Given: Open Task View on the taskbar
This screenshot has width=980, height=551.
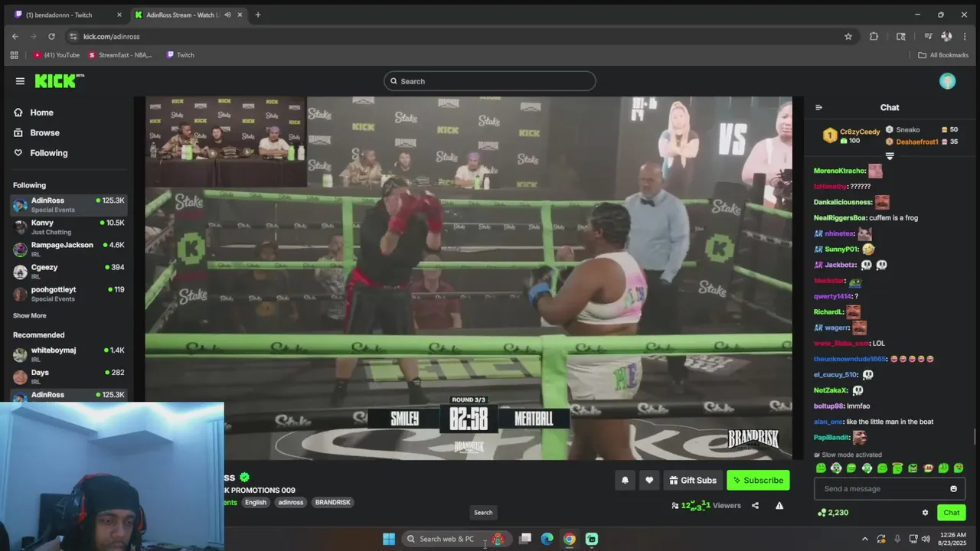Looking at the screenshot, I should click(525, 539).
